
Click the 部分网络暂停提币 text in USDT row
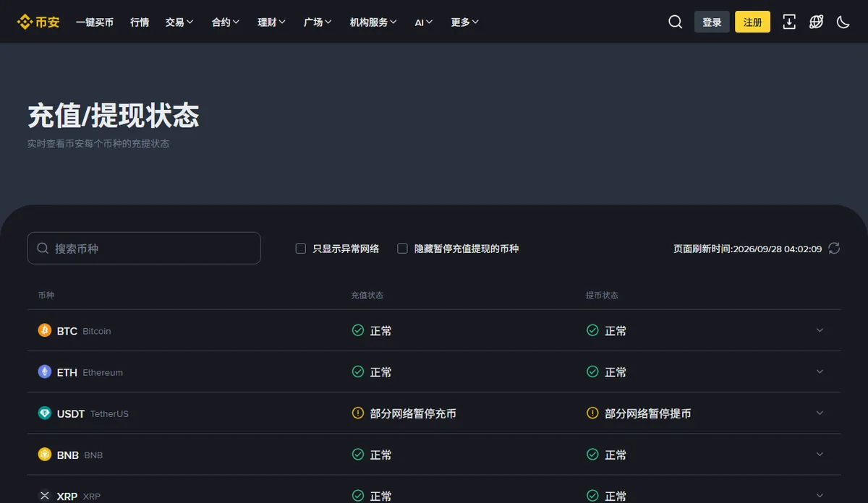648,413
